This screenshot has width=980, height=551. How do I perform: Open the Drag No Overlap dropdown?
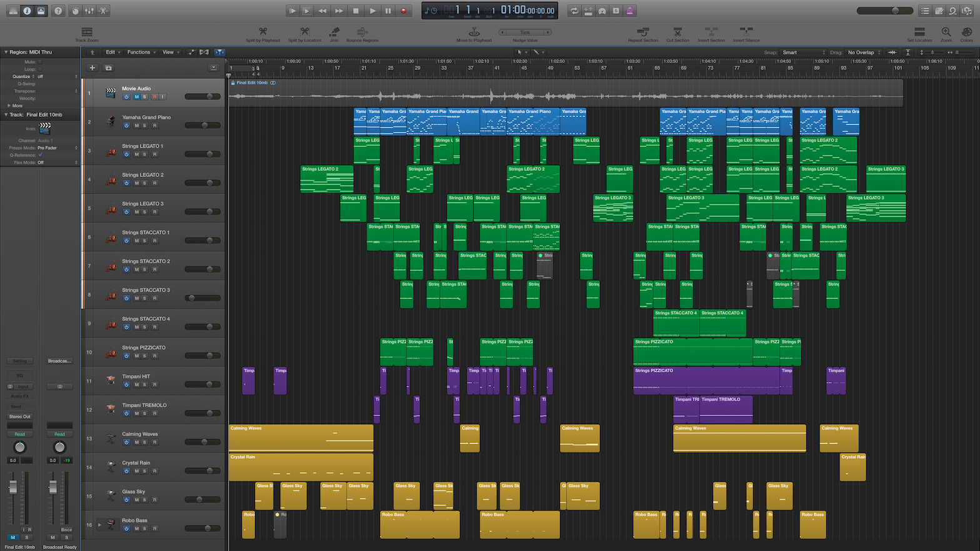pyautogui.click(x=864, y=53)
